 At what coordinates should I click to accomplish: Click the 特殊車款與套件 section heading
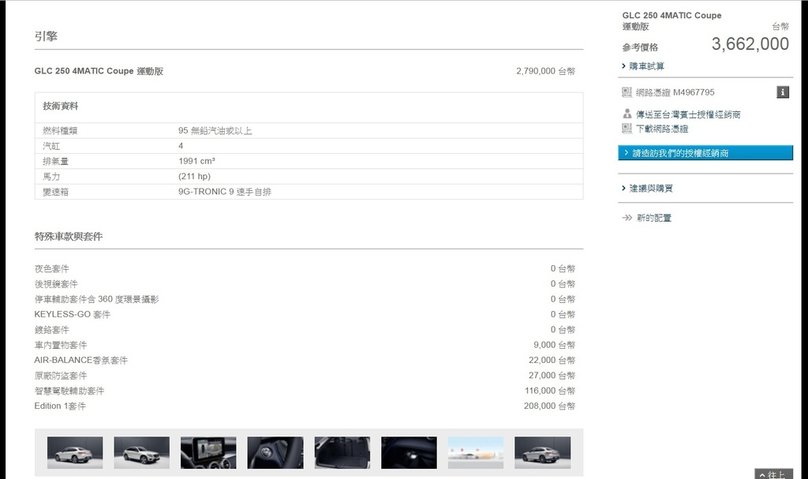click(69, 236)
